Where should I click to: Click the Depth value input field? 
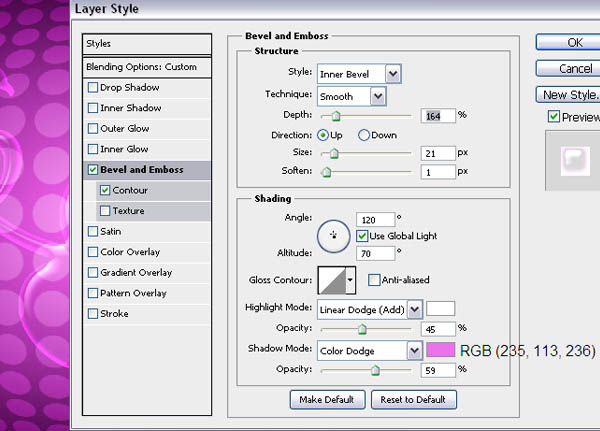(438, 115)
